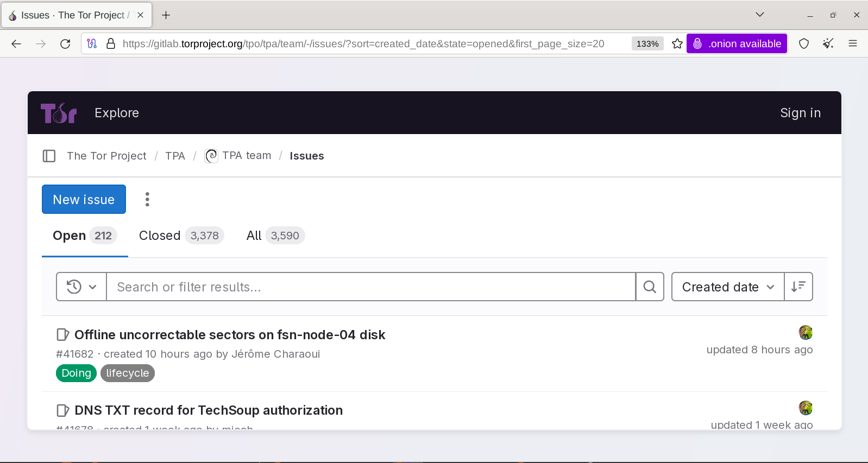
Task: Navigate to TPA breadcrumb
Action: 175,156
